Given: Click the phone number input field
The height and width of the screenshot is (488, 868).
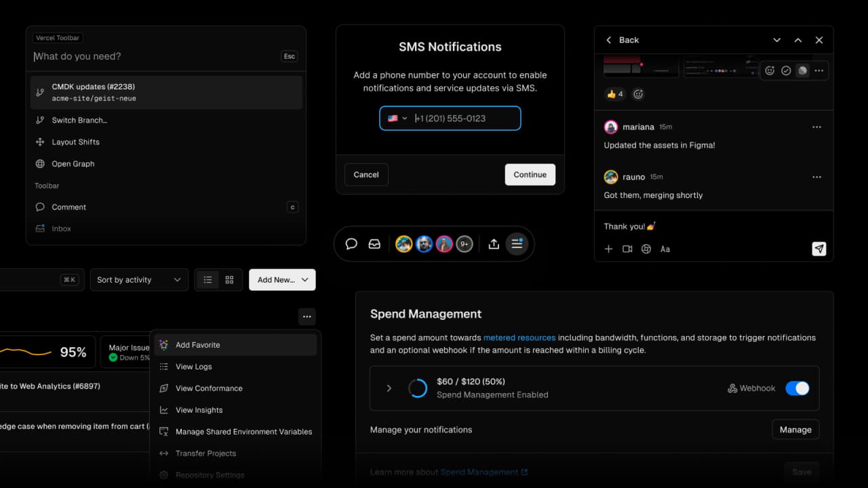Looking at the screenshot, I should tap(465, 119).
